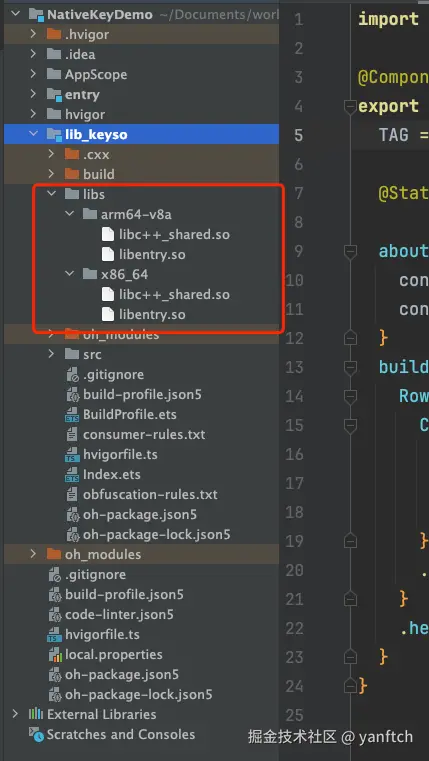This screenshot has width=429, height=761.
Task: Expand the entry module
Action: tap(33, 95)
